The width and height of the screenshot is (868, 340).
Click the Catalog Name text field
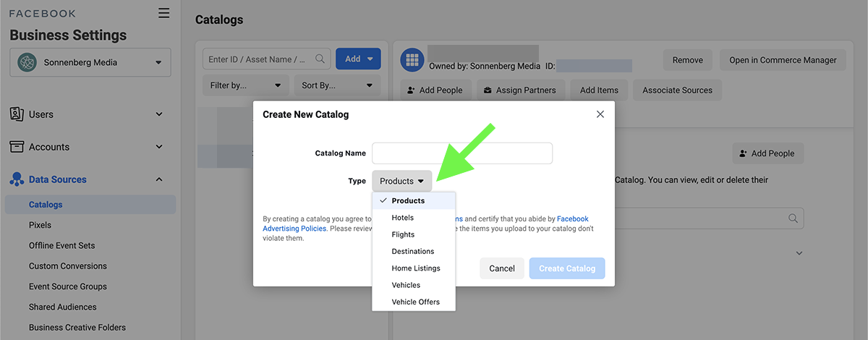pos(461,153)
